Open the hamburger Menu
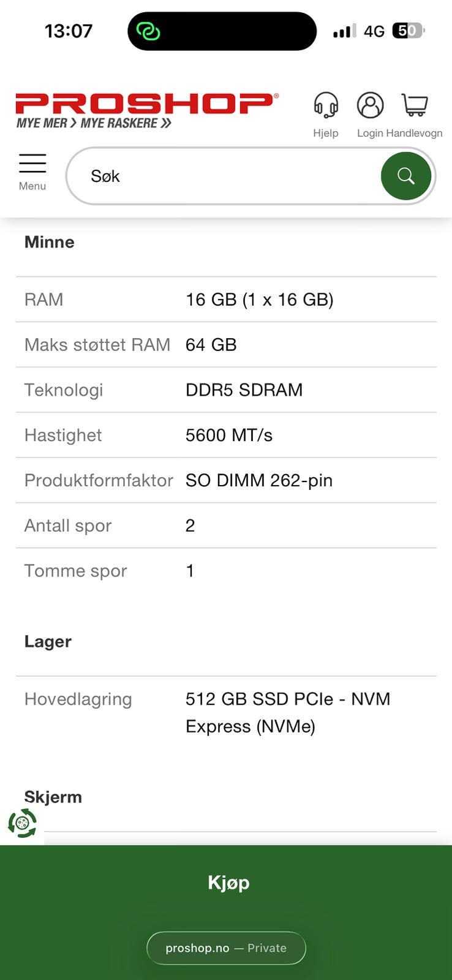The image size is (452, 980). click(32, 171)
